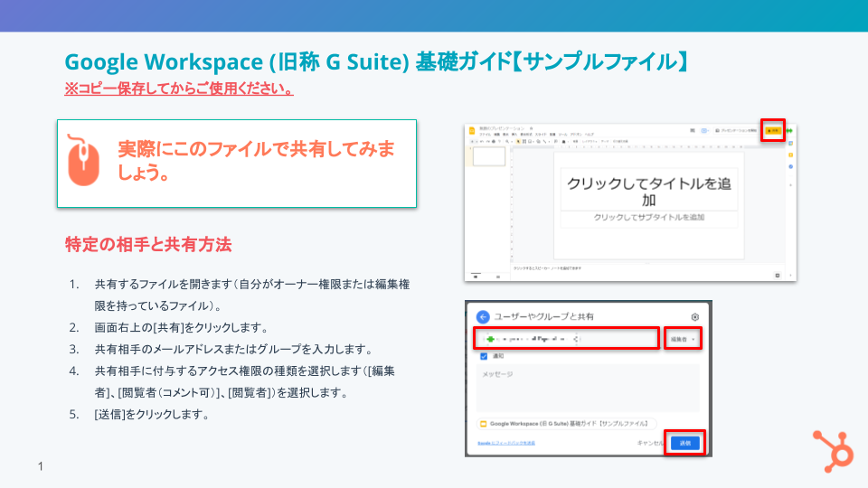868x488 pixels.
Task: Toggle the 通知 notify checkbox
Action: click(484, 356)
